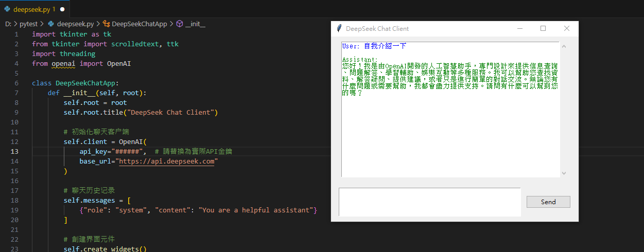
Task: Click the unsaved dot on deepseek.py tab
Action: click(63, 9)
